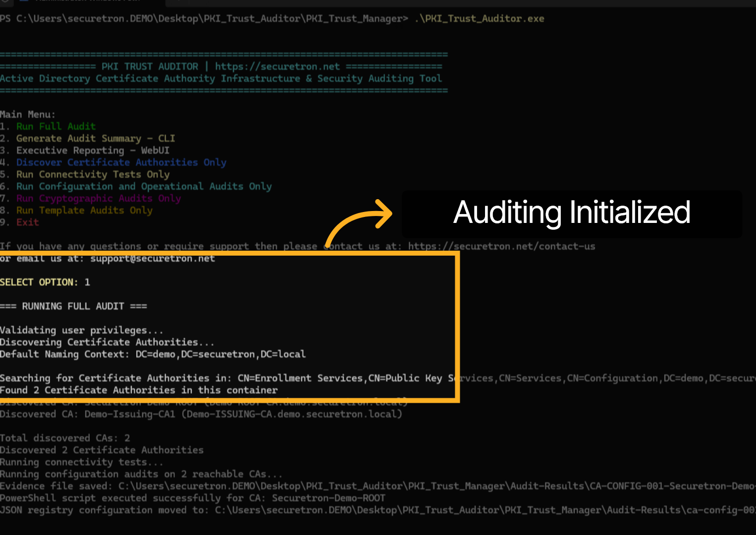This screenshot has height=535, width=756.
Task: Open the https://securetron.net link in the banner
Action: (276, 66)
